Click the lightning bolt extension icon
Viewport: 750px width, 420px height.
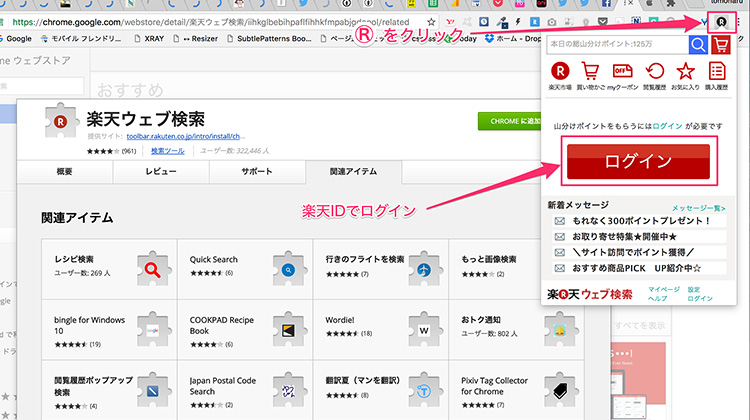coord(518,22)
